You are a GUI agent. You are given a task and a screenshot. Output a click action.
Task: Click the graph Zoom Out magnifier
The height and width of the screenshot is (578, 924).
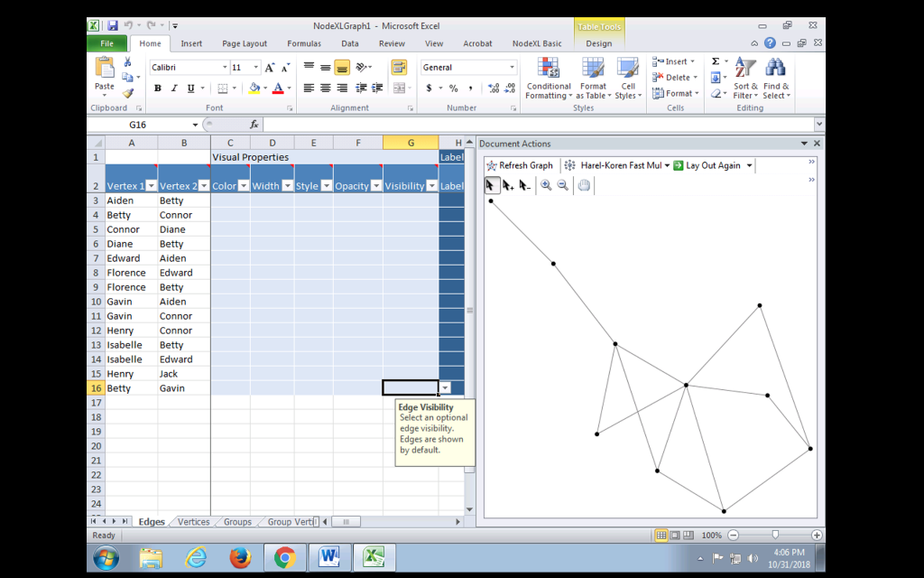(563, 185)
